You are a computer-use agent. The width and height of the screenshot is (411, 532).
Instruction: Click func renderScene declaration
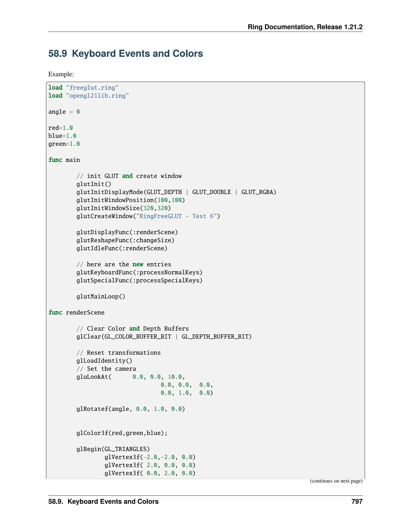pyautogui.click(x=76, y=313)
